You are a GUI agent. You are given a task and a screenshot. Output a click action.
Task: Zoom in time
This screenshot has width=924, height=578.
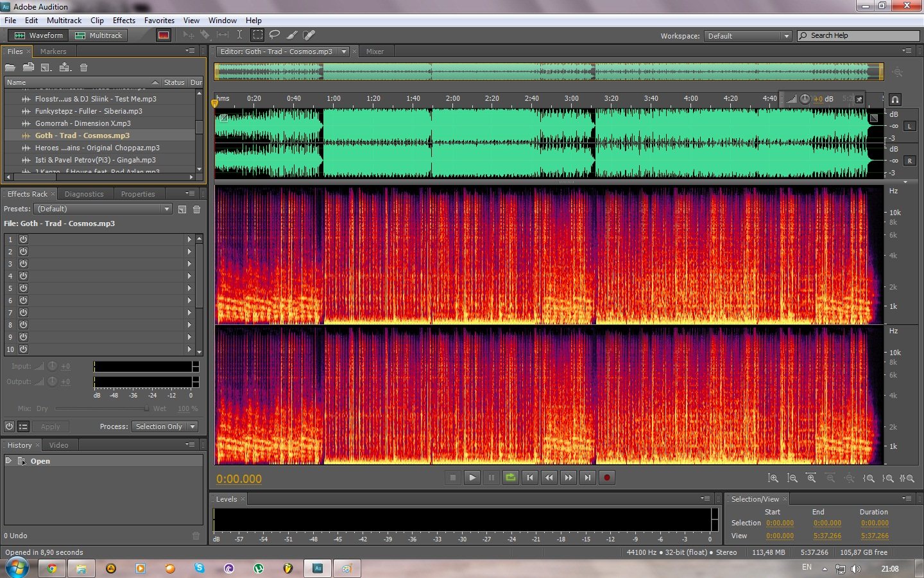[811, 478]
